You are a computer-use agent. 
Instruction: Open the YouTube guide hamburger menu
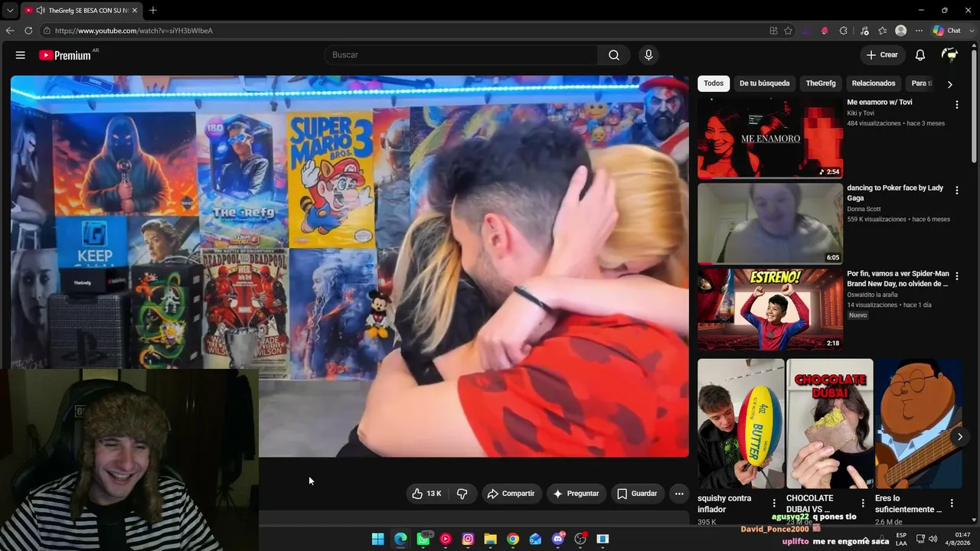pos(21,55)
